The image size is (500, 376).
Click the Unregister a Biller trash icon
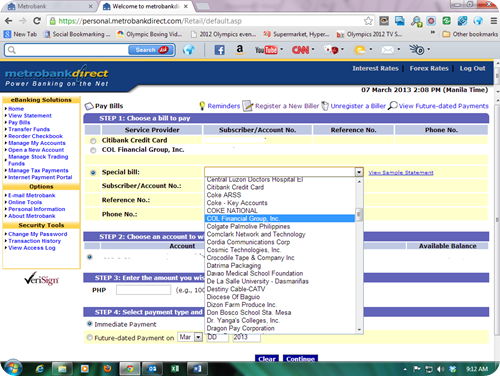coord(325,106)
